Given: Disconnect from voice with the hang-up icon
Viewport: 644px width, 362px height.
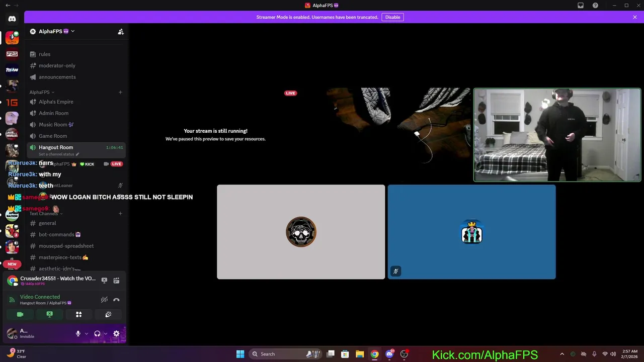Looking at the screenshot, I should point(116,300).
